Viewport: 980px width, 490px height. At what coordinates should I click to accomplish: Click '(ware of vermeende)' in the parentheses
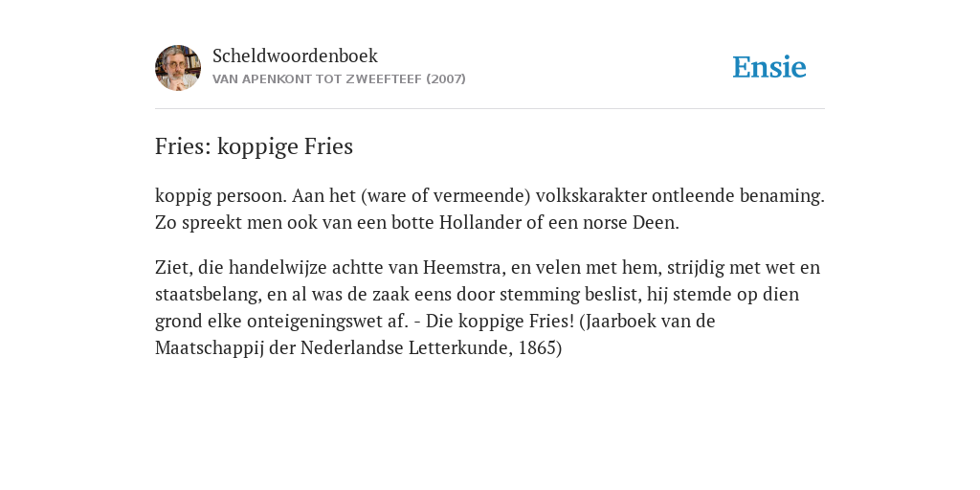tap(445, 196)
